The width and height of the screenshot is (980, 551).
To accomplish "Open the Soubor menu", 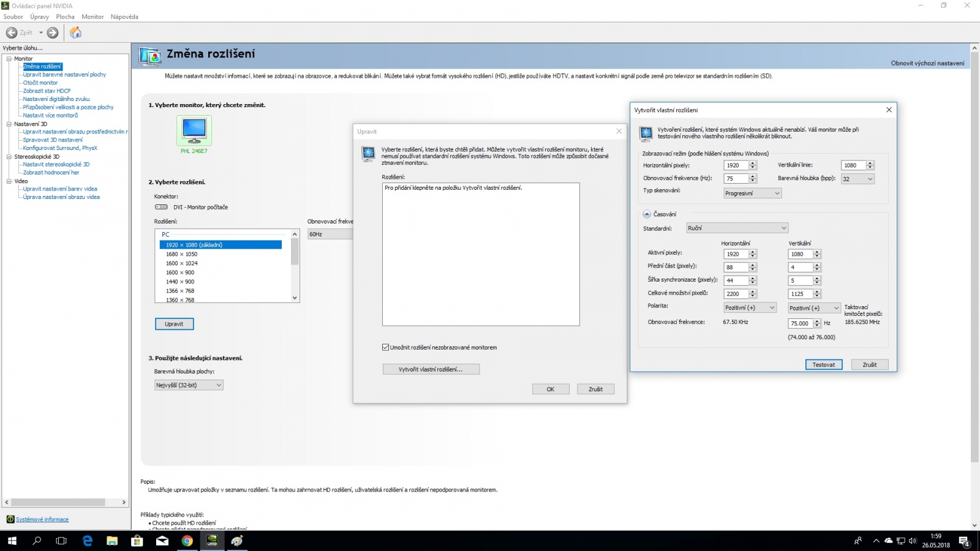I will click(13, 17).
